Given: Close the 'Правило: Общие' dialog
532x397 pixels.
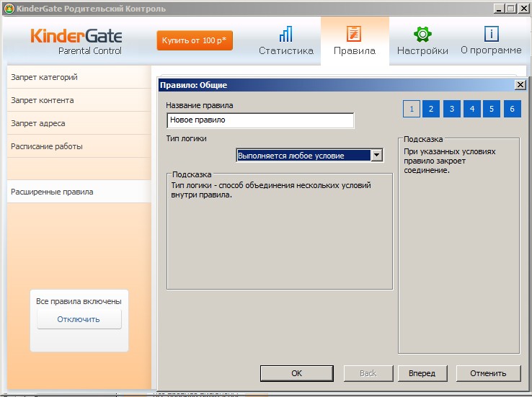Looking at the screenshot, I should pyautogui.click(x=520, y=85).
